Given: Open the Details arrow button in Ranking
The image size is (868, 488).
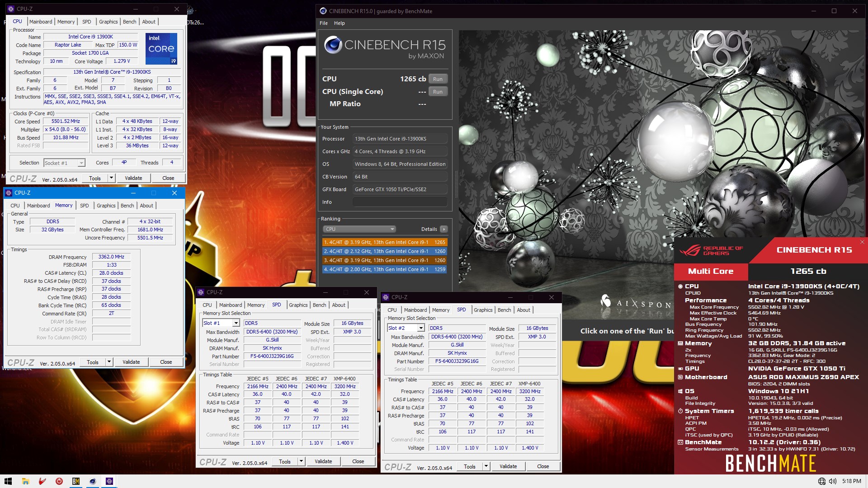Looking at the screenshot, I should [444, 229].
